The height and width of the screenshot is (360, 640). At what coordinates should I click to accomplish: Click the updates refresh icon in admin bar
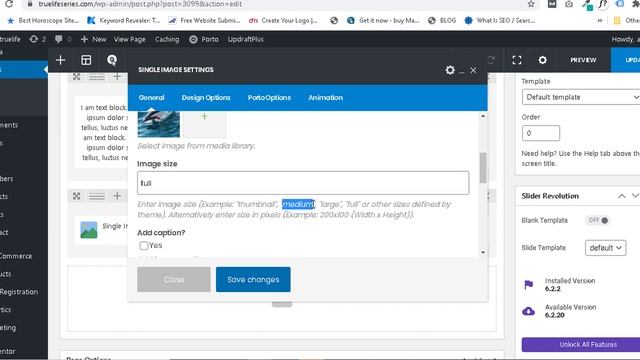[x=33, y=39]
